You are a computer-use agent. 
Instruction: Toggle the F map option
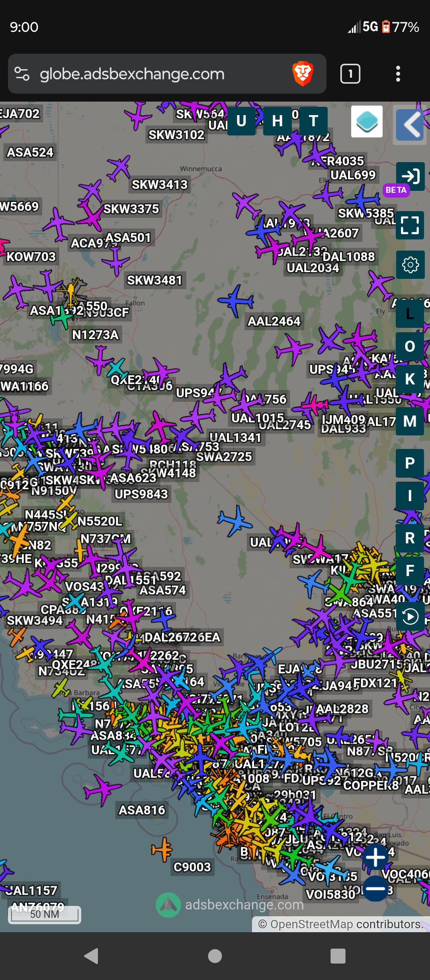point(410,570)
